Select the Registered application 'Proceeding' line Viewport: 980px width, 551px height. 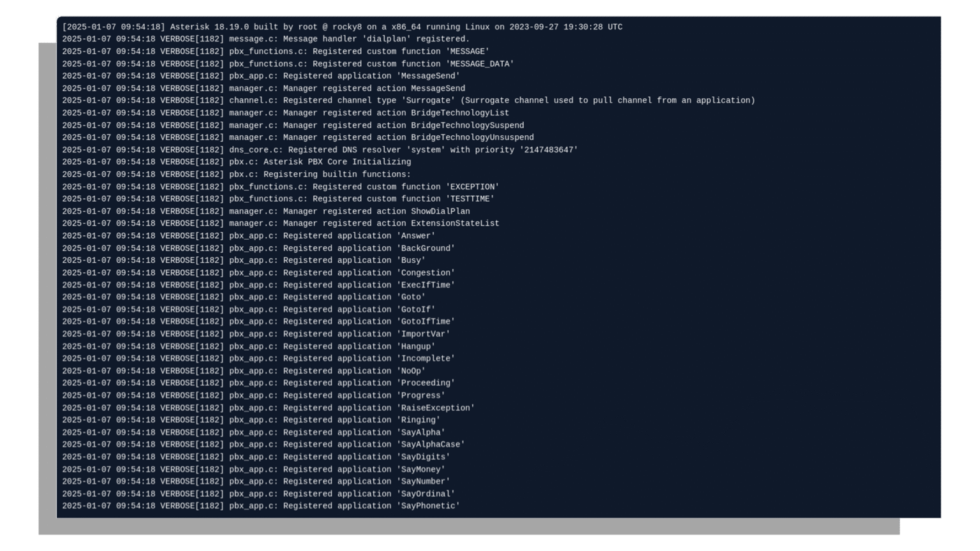pyautogui.click(x=258, y=383)
